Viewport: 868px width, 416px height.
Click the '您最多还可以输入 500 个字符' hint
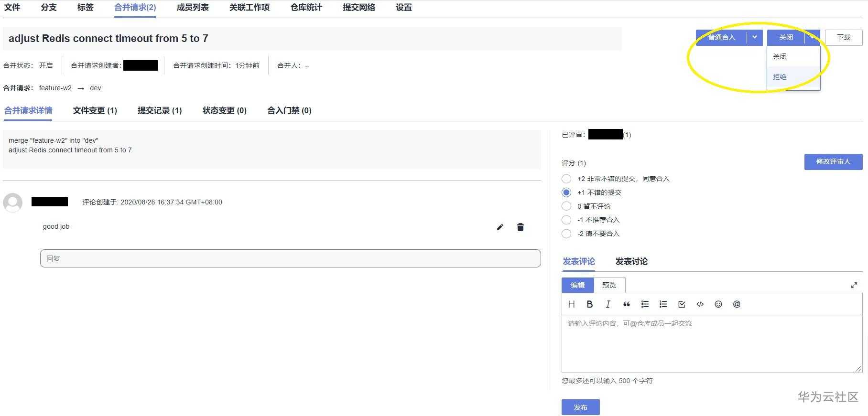(607, 381)
